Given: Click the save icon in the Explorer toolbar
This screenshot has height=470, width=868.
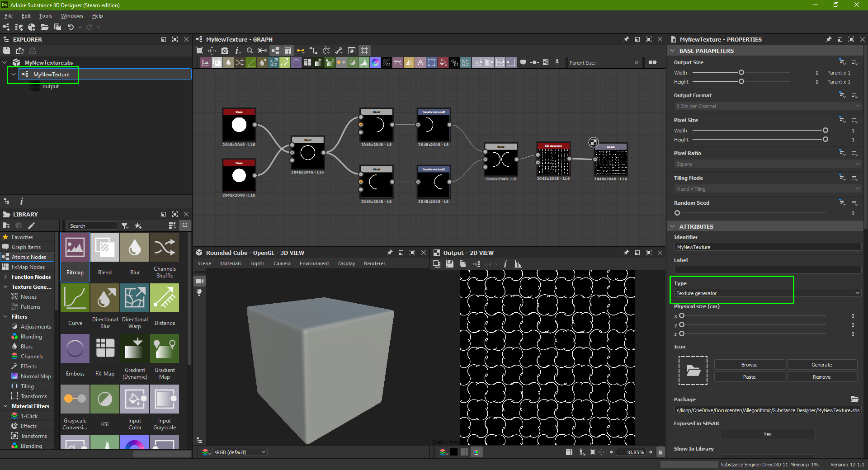Looking at the screenshot, I should (x=6, y=51).
